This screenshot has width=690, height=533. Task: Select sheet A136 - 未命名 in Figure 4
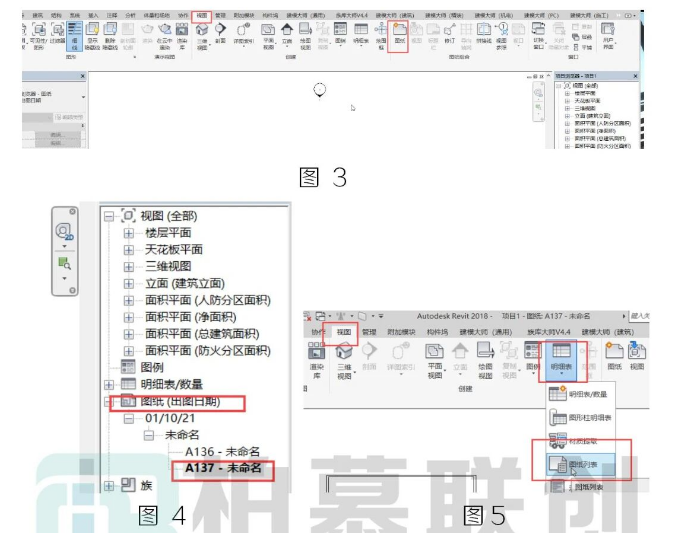[x=222, y=452]
